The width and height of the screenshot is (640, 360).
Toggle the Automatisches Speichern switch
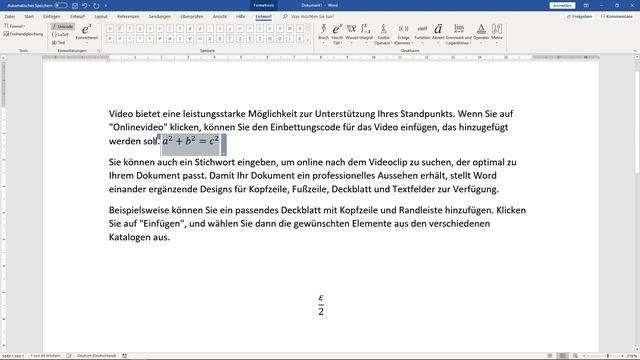coord(61,6)
